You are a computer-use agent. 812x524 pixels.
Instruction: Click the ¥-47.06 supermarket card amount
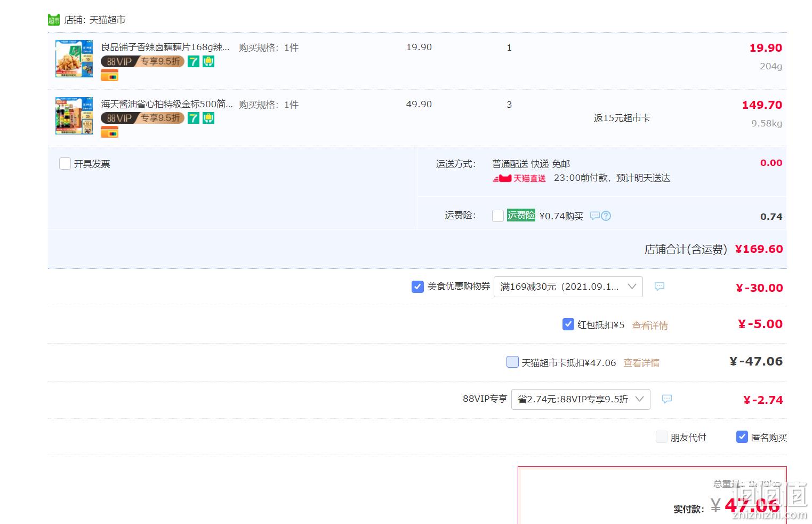pyautogui.click(x=756, y=362)
